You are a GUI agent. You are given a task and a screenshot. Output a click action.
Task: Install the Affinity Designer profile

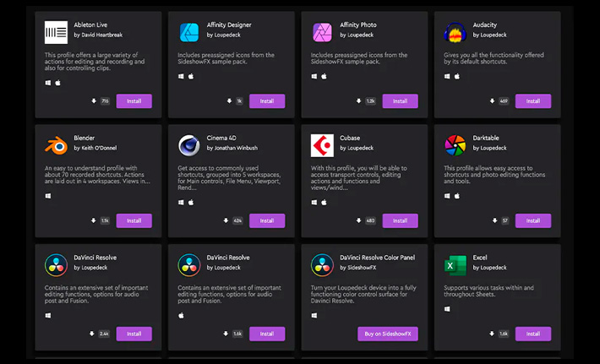click(x=267, y=101)
